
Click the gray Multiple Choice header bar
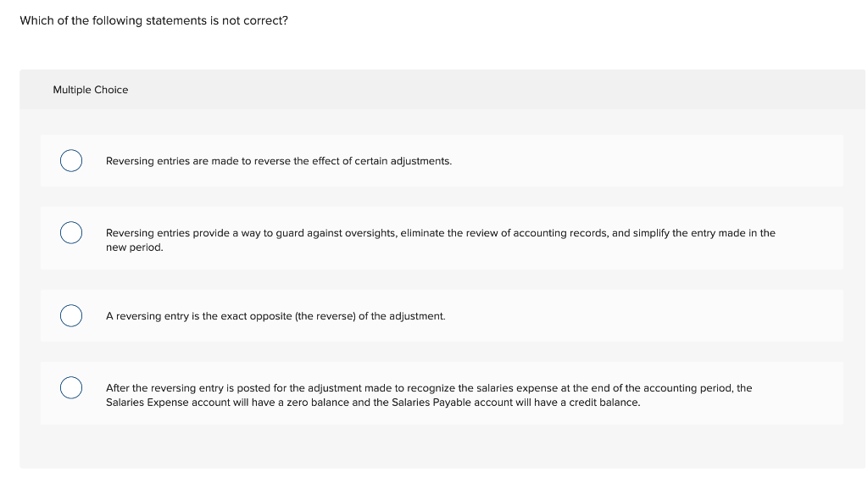coord(442,90)
